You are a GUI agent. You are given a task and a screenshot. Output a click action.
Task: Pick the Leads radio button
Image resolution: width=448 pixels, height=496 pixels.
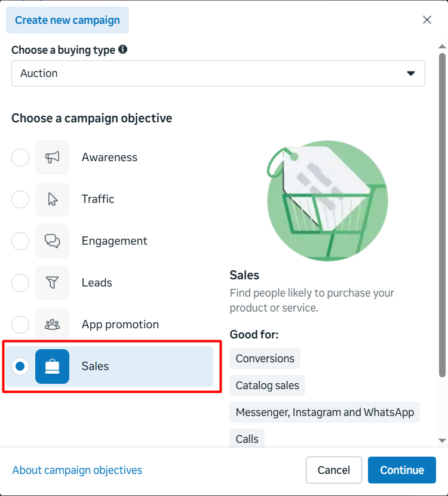pyautogui.click(x=20, y=283)
